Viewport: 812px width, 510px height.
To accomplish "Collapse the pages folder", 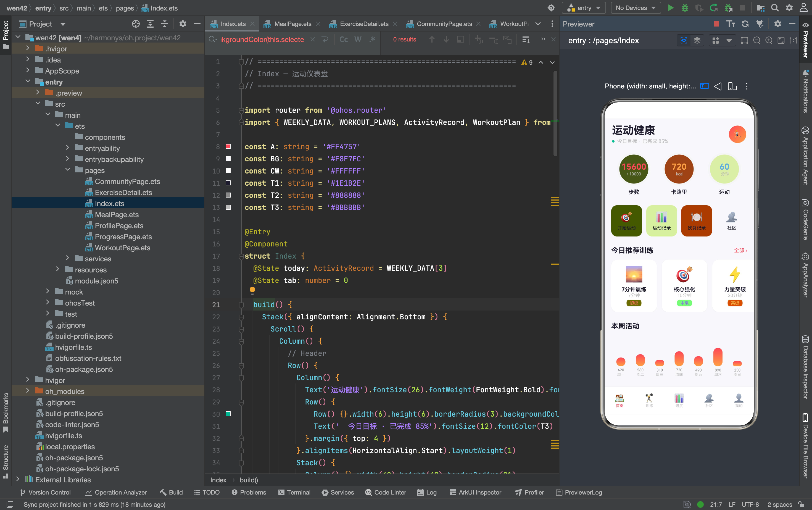I will 67,170.
